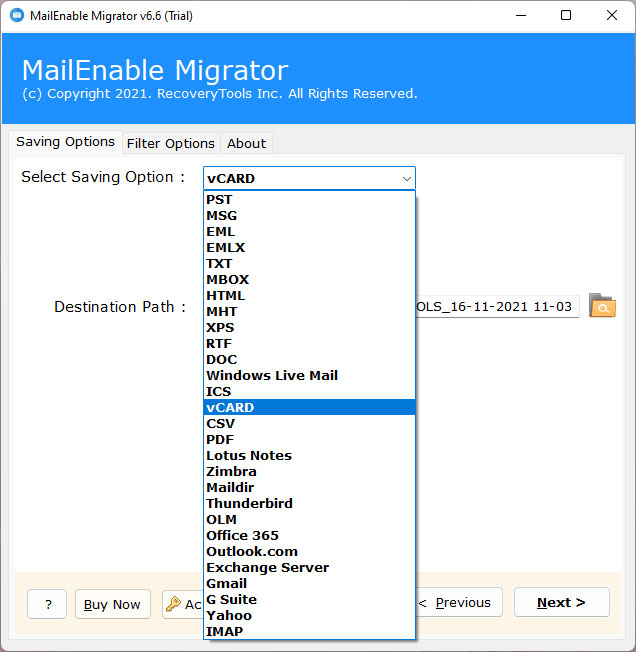Select Lotus Notes from the list

(x=309, y=456)
